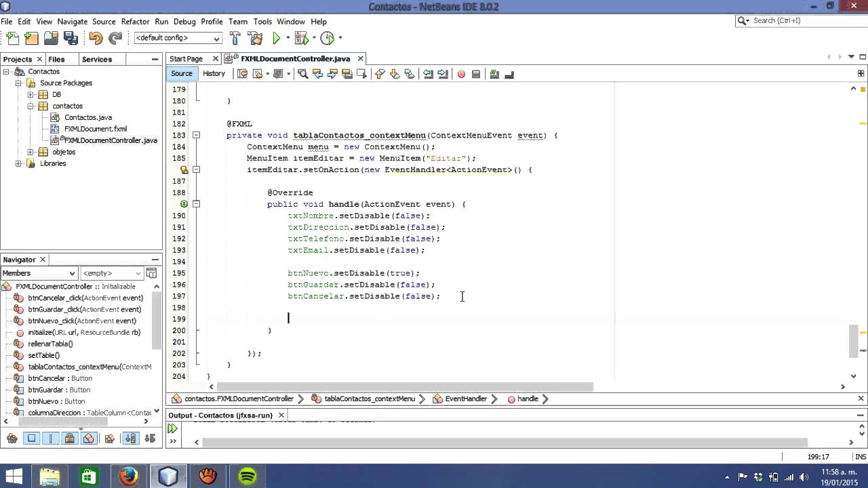
Task: Click the Shift Line Left icon in editor toolbar
Action: point(428,74)
